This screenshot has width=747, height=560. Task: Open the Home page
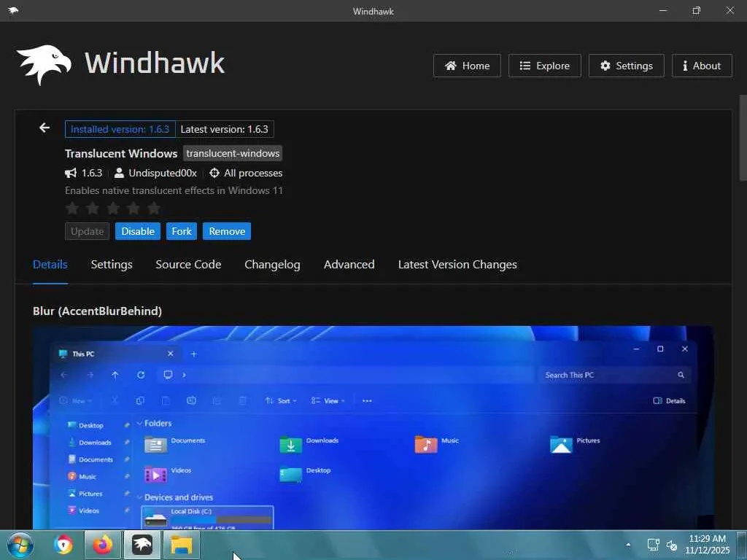pyautogui.click(x=467, y=66)
